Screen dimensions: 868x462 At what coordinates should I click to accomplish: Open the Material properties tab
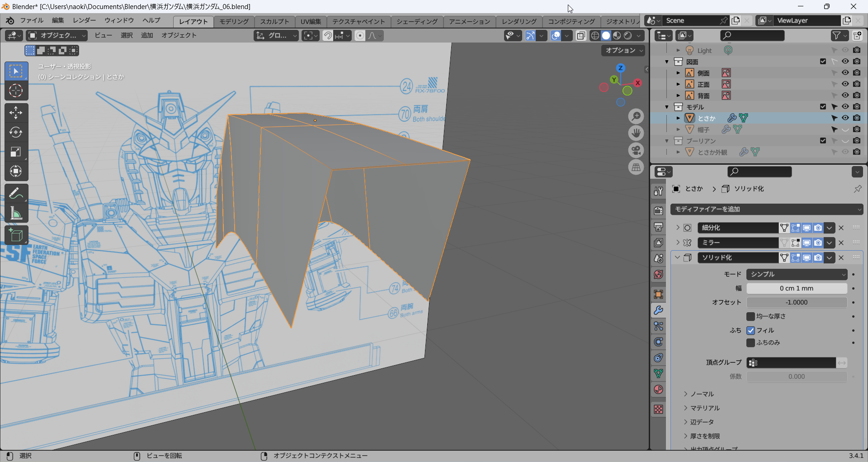[659, 390]
